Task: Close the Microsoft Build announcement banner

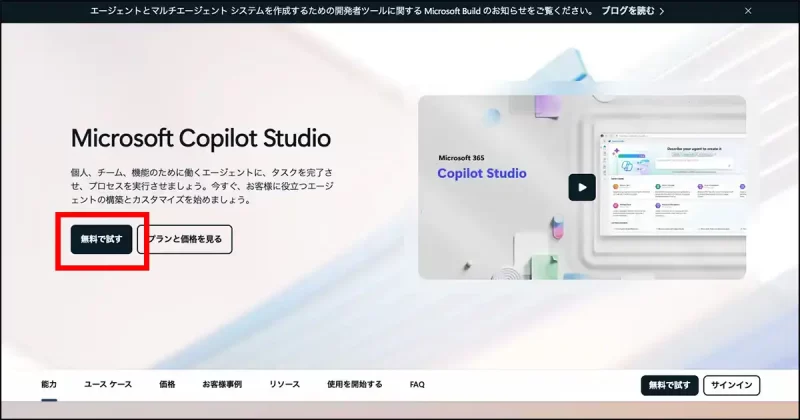Action: (x=748, y=11)
